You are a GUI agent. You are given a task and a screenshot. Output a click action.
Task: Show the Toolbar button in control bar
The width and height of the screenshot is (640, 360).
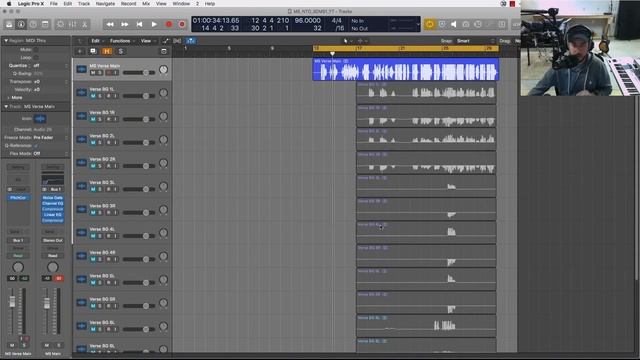pyautogui.click(x=45, y=24)
